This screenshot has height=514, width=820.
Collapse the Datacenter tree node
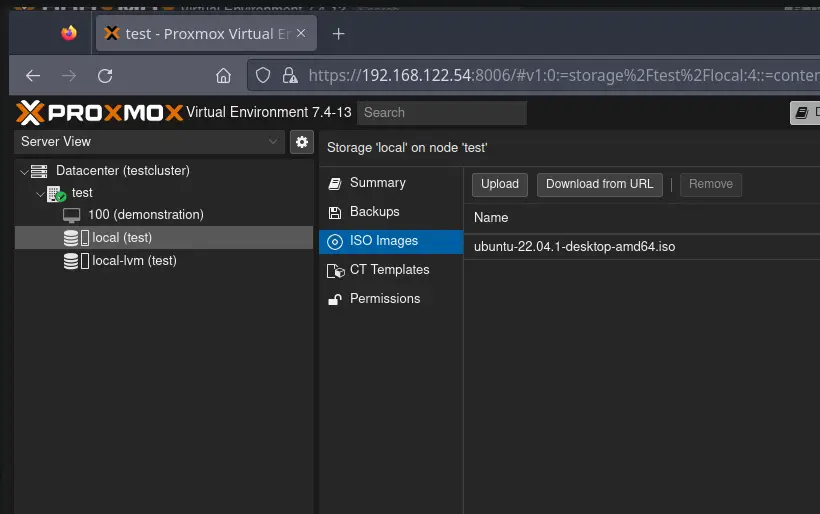[24, 171]
